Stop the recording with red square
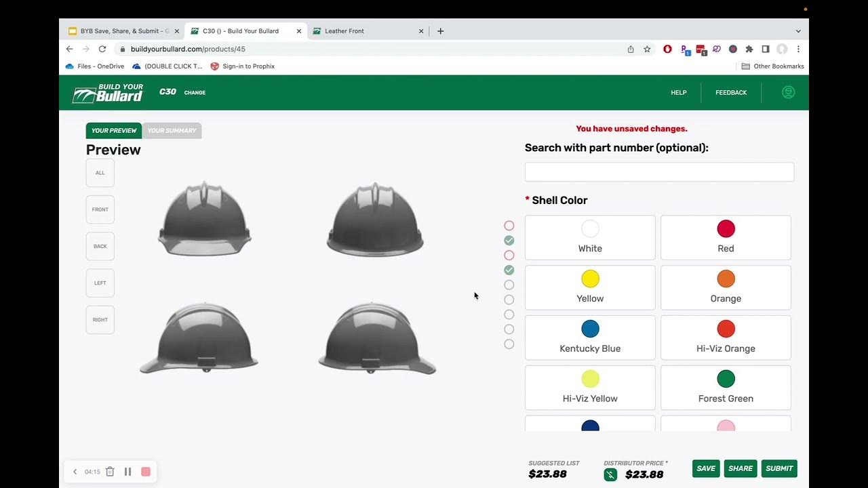 [146, 472]
